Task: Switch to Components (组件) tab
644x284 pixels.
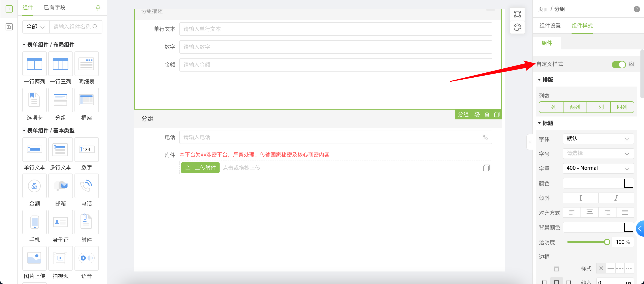Action: [x=28, y=8]
